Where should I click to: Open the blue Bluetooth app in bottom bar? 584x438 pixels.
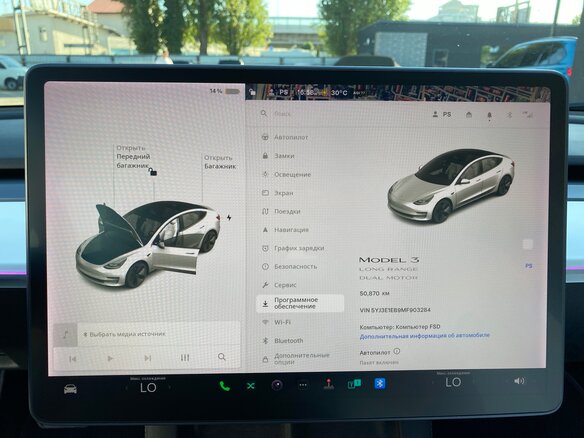pos(380,383)
